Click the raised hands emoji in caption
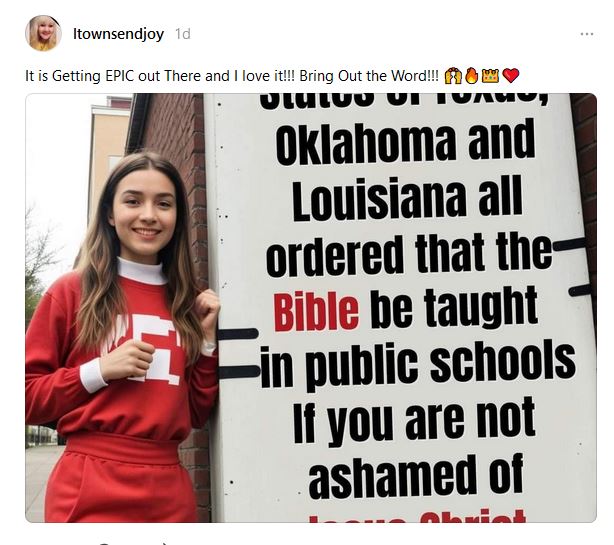Image resolution: width=614 pixels, height=545 pixels. (453, 76)
